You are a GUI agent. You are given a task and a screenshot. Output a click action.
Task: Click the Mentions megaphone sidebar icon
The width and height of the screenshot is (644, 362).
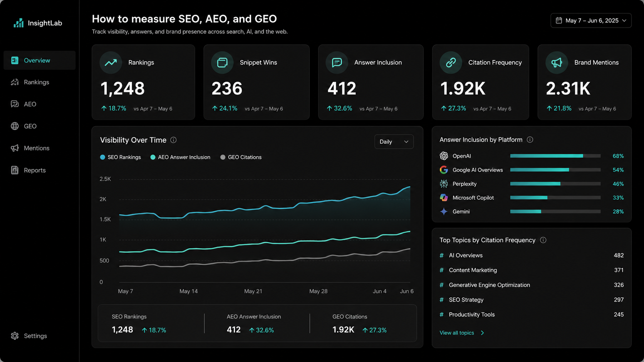[x=15, y=148]
